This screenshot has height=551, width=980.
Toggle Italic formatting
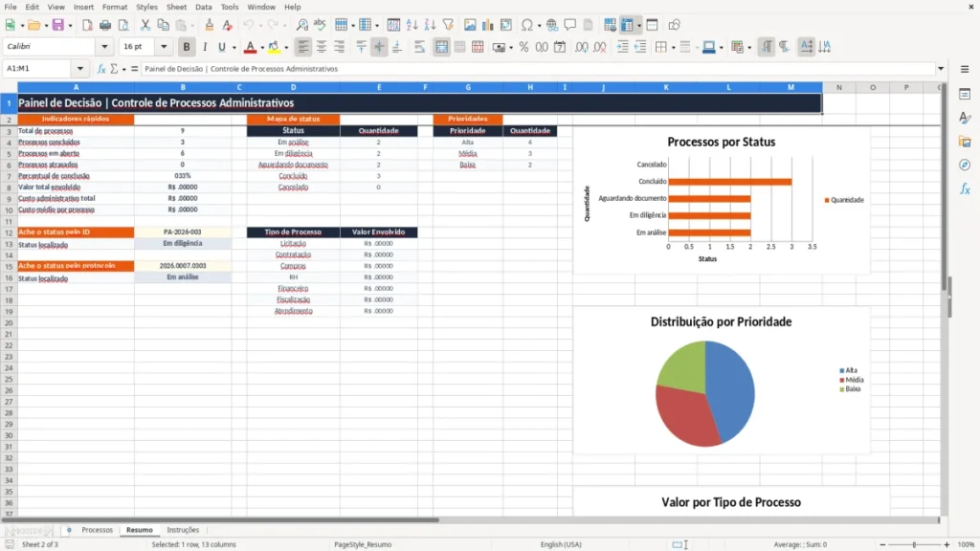click(205, 47)
